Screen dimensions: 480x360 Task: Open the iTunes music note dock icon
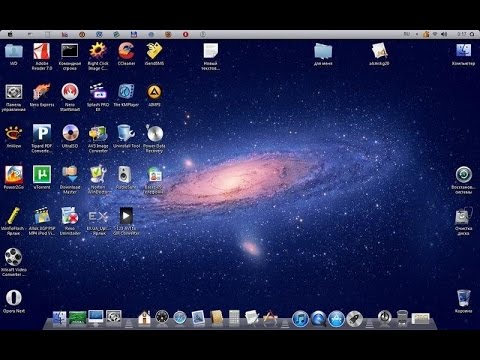[x=300, y=319]
